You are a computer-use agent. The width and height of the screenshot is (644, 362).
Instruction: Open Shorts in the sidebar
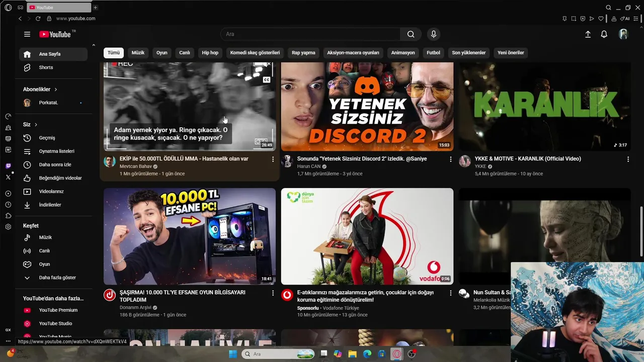tap(53, 67)
